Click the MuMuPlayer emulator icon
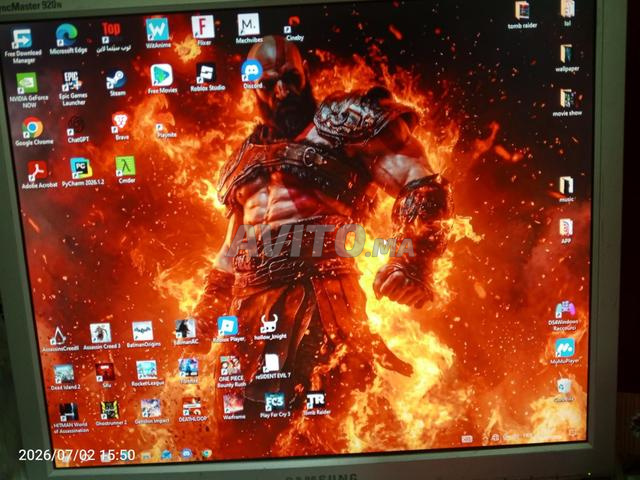Screen dimensions: 640x480 [x=565, y=348]
